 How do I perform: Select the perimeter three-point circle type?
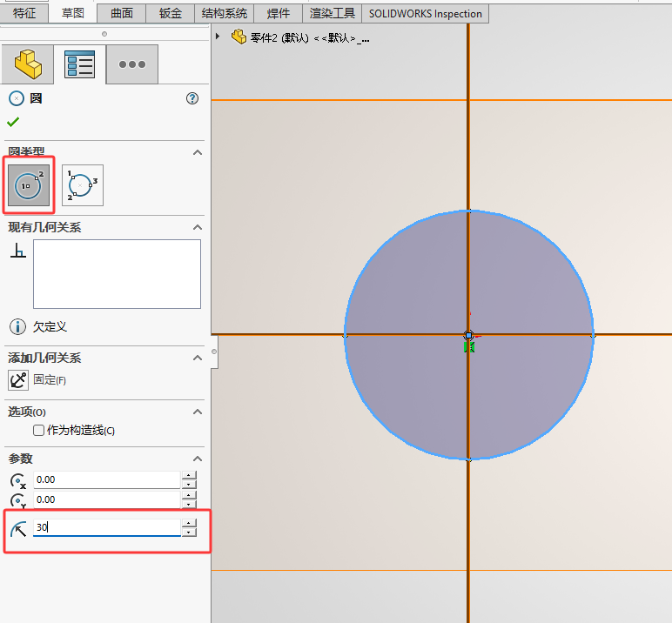pos(83,185)
